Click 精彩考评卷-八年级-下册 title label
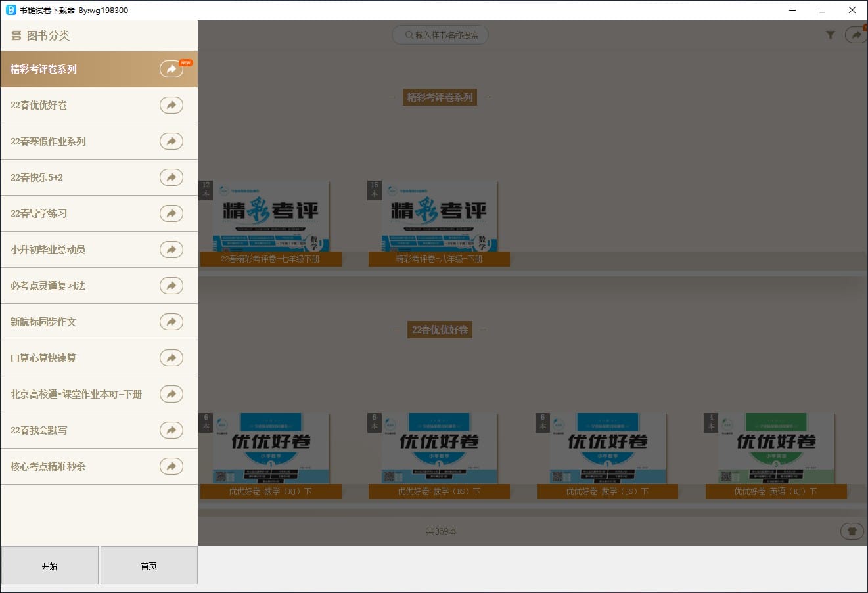868x593 pixels. pos(440,259)
